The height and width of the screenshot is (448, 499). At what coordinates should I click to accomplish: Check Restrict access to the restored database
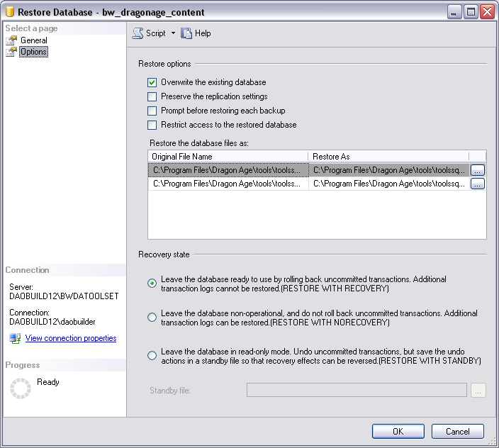[152, 125]
